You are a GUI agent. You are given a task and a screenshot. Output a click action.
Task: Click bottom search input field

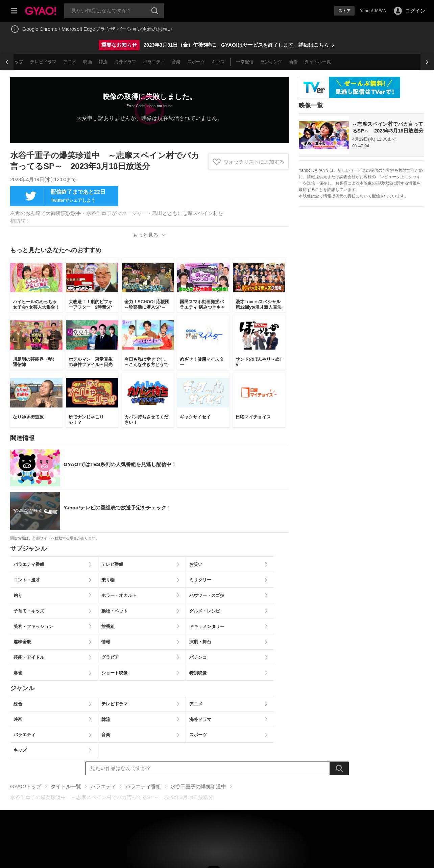click(208, 768)
